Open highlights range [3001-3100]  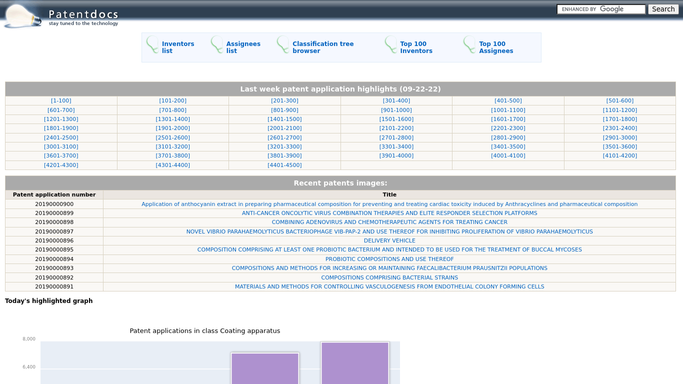pos(61,147)
